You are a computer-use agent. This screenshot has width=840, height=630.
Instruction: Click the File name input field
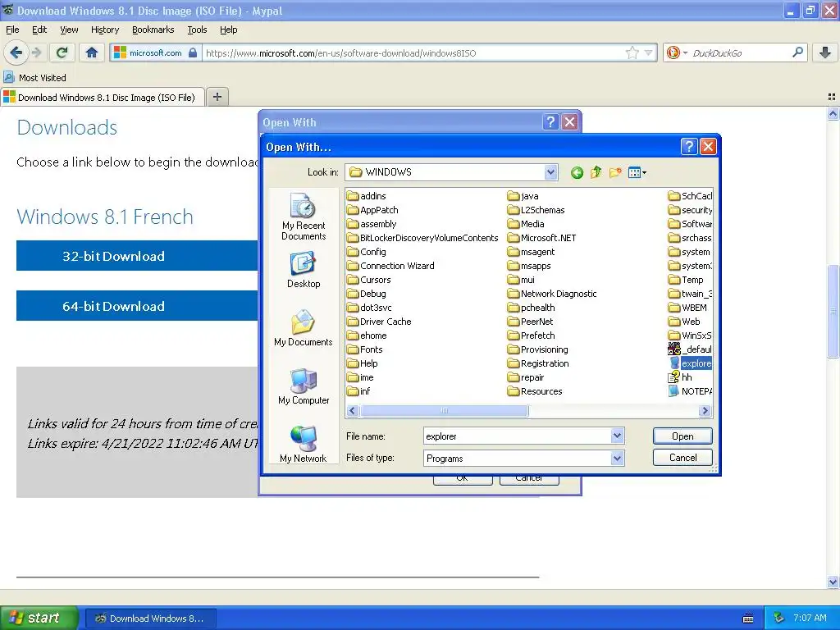pos(518,436)
